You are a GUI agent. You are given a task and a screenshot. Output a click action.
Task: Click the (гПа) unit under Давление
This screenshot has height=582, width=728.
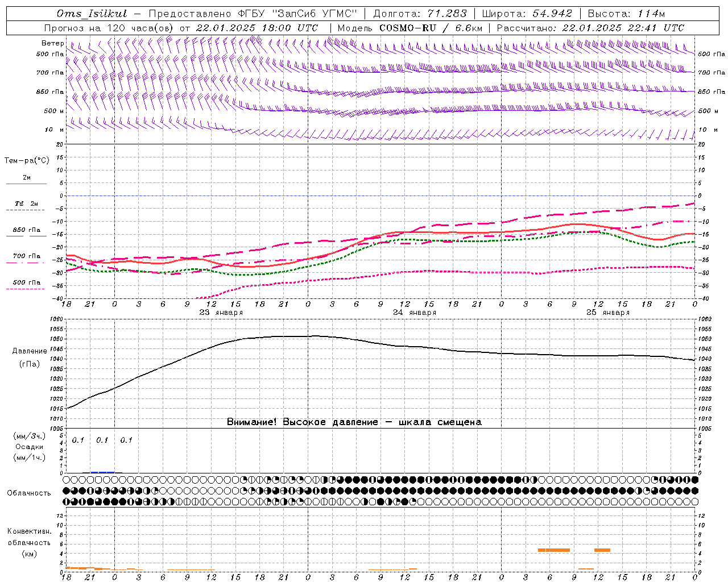coord(30,364)
